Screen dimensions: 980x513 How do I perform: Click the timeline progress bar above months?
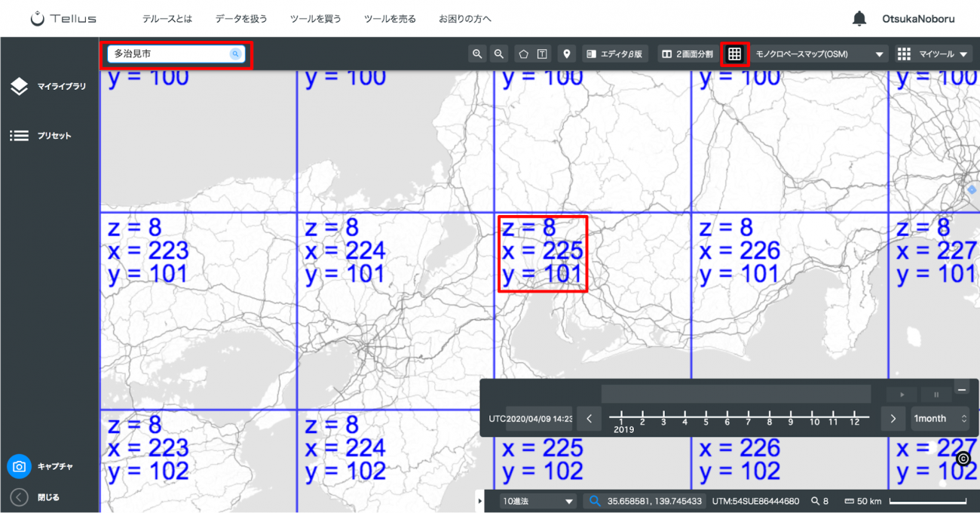pyautogui.click(x=736, y=394)
